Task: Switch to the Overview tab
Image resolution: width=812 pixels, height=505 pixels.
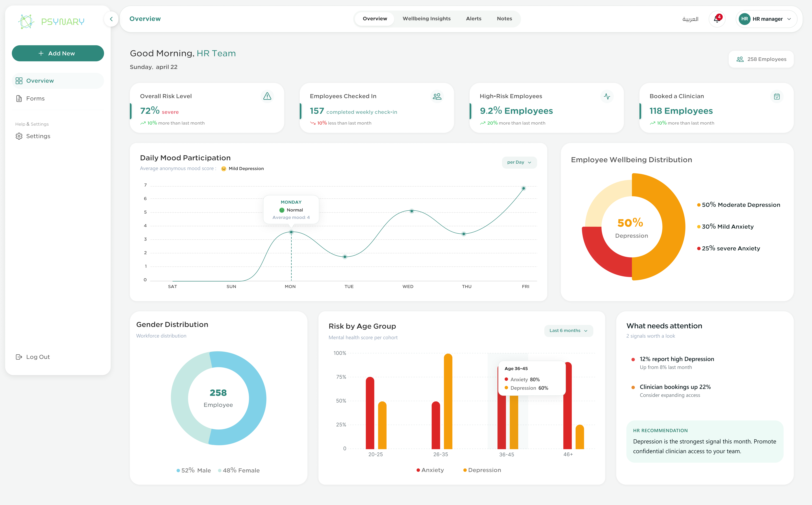Action: (375, 19)
